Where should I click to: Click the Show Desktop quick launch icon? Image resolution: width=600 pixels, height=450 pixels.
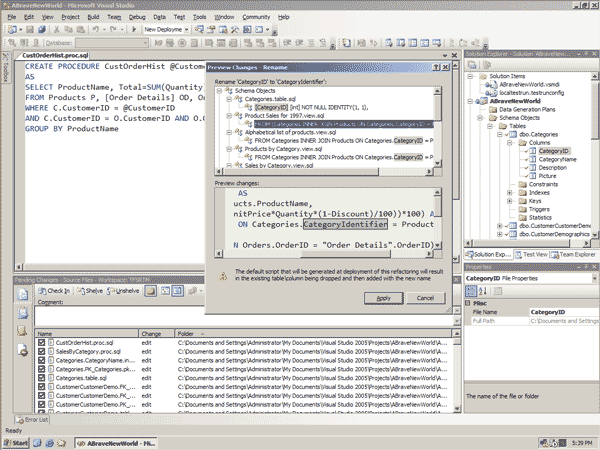click(37, 443)
